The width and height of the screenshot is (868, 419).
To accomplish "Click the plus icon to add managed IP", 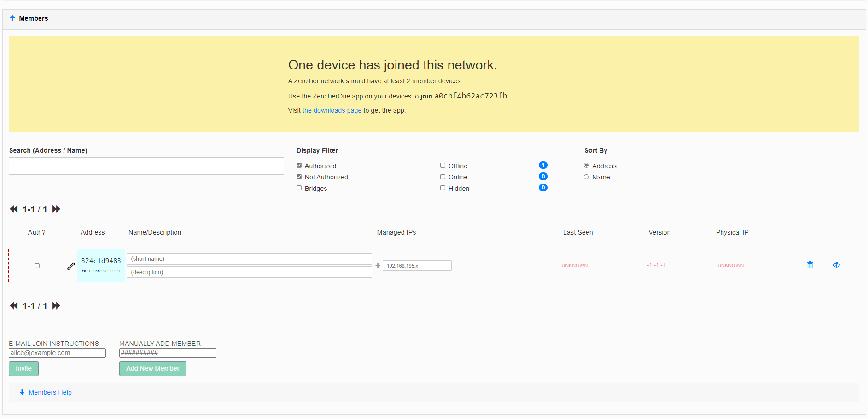I will coord(378,265).
